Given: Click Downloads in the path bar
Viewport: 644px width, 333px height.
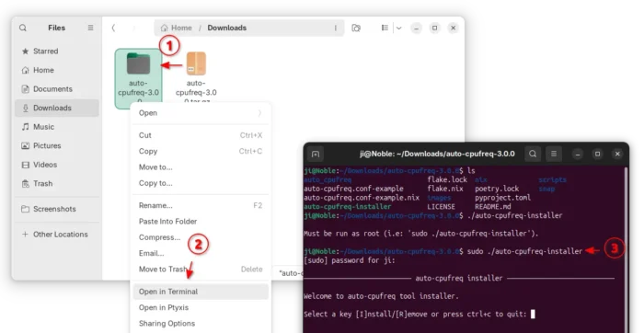Looking at the screenshot, I should tap(226, 28).
